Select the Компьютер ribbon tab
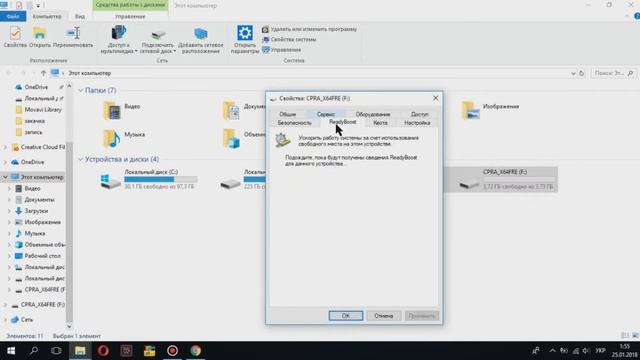The height and width of the screenshot is (360, 640). (47, 16)
